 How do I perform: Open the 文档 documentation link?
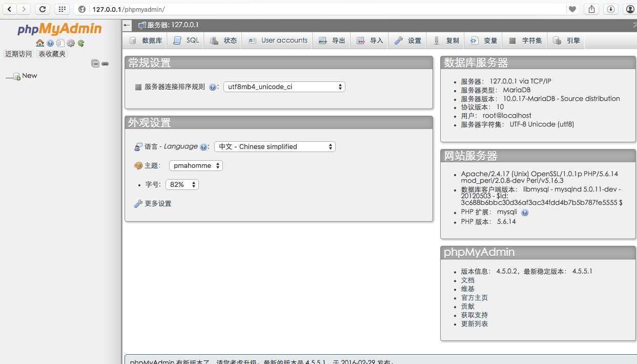pyautogui.click(x=467, y=280)
